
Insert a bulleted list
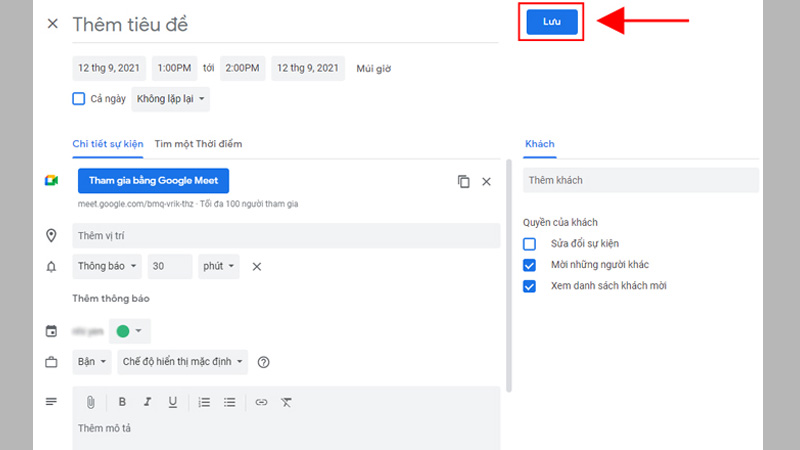pyautogui.click(x=230, y=402)
